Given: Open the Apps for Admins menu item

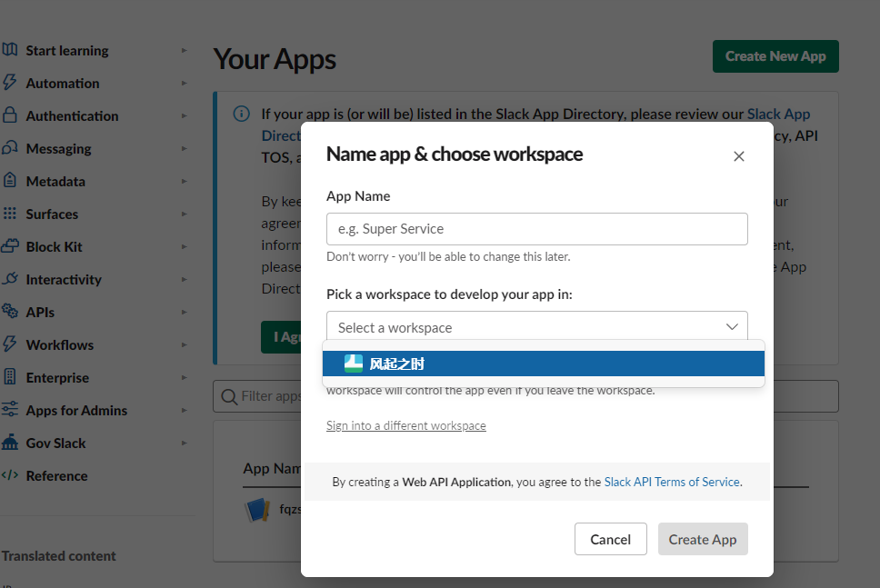Looking at the screenshot, I should (76, 410).
